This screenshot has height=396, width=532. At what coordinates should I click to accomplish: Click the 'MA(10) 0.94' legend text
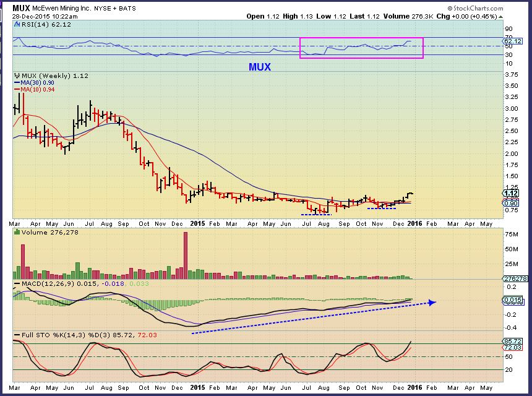(x=37, y=89)
